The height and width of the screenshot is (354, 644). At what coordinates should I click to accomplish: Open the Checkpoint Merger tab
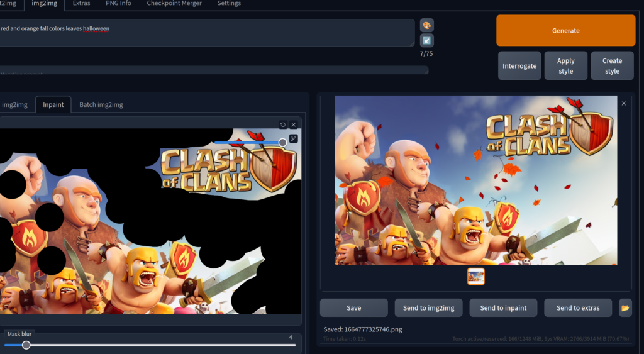pyautogui.click(x=174, y=3)
